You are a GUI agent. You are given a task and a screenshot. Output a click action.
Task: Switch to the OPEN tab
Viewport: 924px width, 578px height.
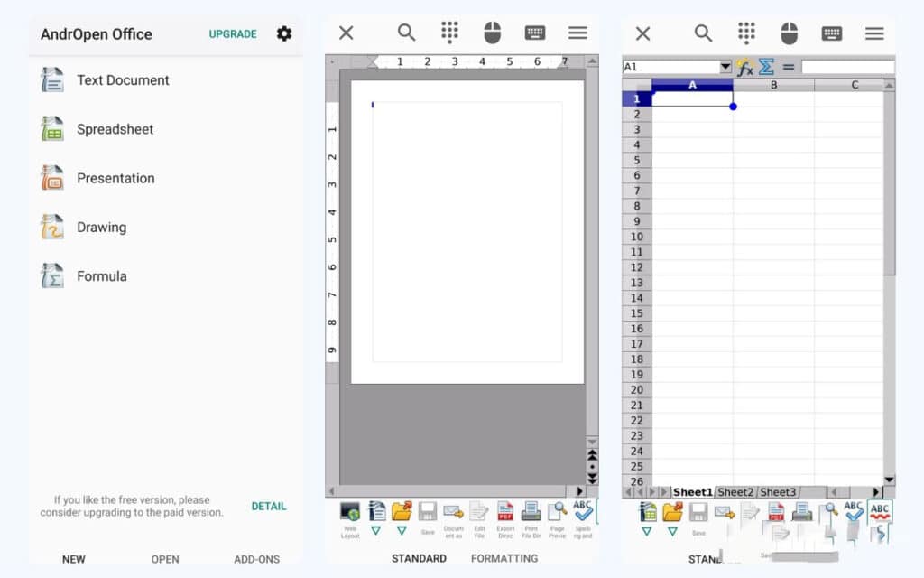(165, 559)
